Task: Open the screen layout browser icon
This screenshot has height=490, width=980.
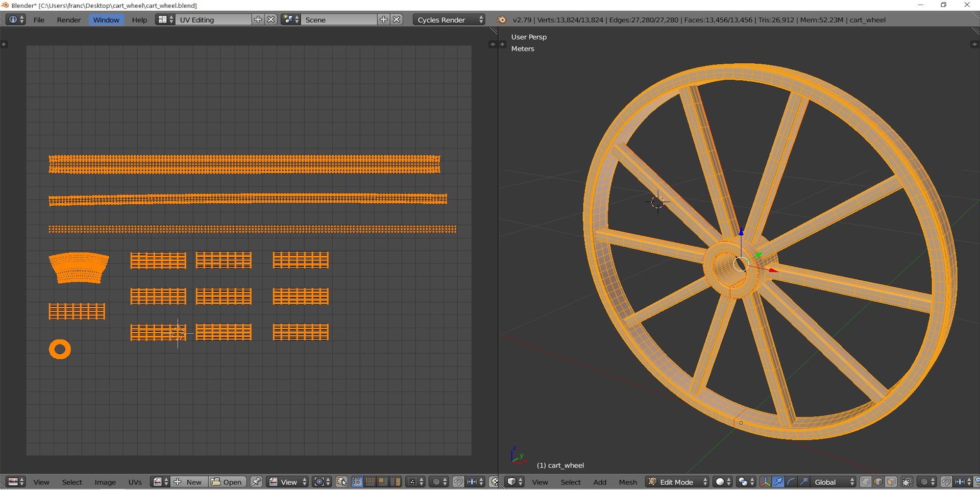Action: click(x=165, y=19)
